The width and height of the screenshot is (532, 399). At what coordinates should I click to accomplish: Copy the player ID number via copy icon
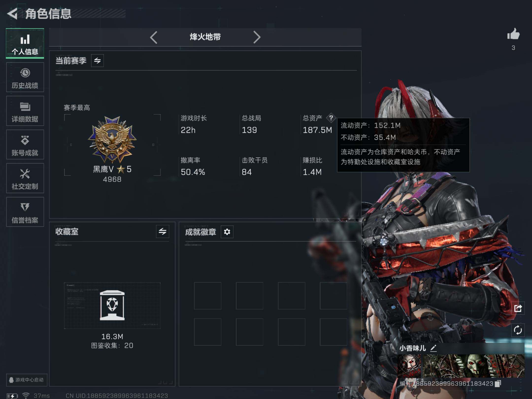coord(498,383)
